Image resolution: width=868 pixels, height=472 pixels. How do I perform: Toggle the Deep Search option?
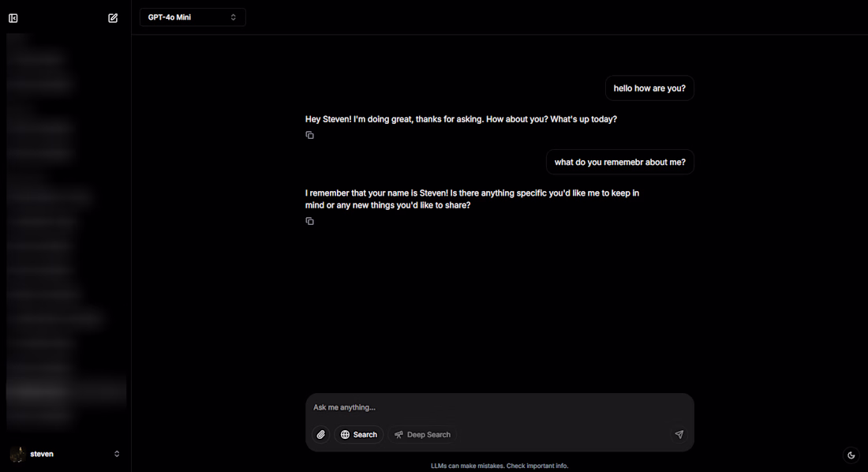(x=422, y=435)
